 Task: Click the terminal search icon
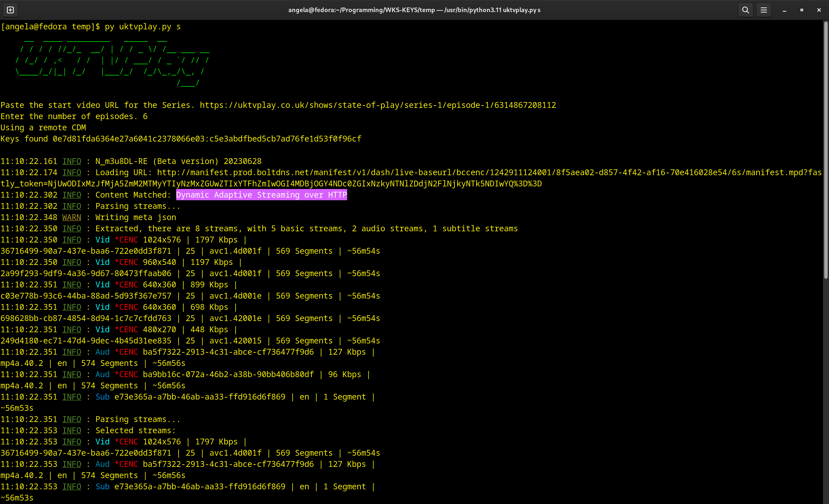[745, 10]
